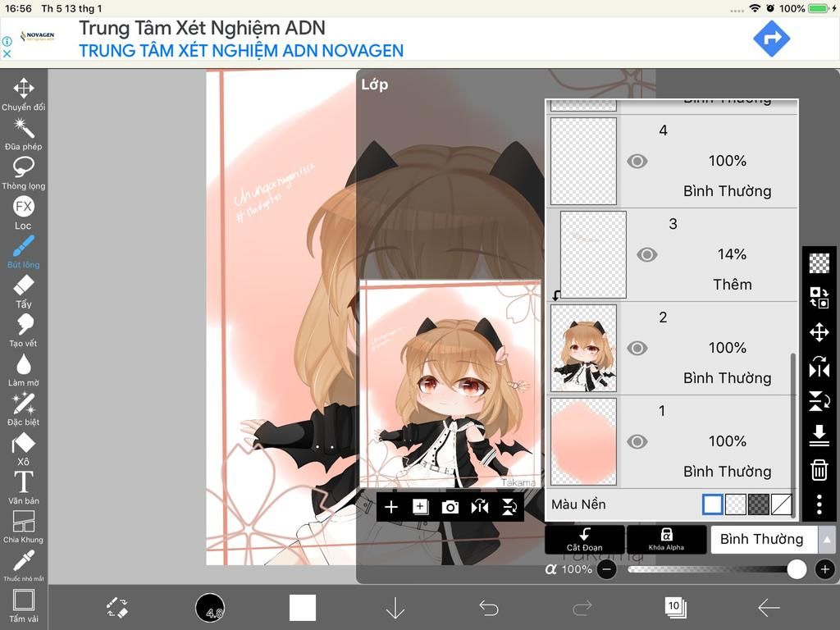Hide layer 2 with its eye icon

(x=637, y=348)
